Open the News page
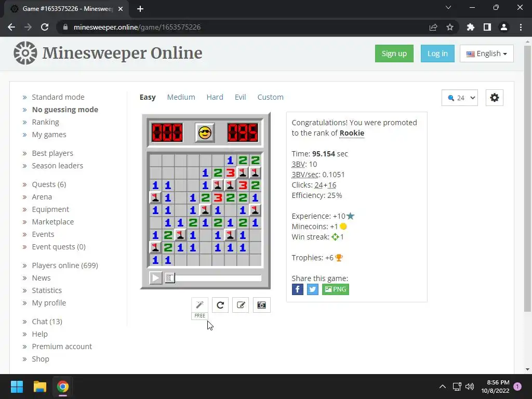This screenshot has height=399, width=532. coord(42,278)
